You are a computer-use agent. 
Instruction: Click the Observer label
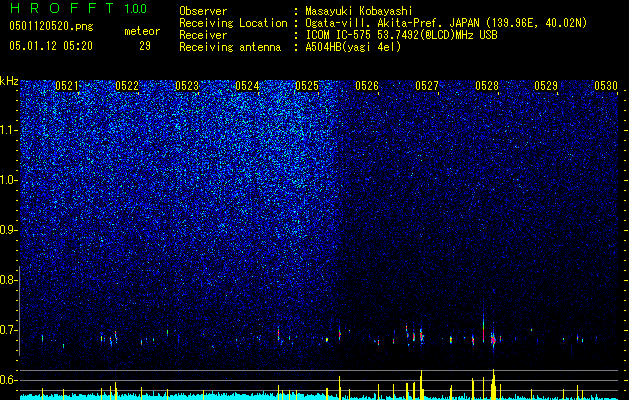coord(203,11)
